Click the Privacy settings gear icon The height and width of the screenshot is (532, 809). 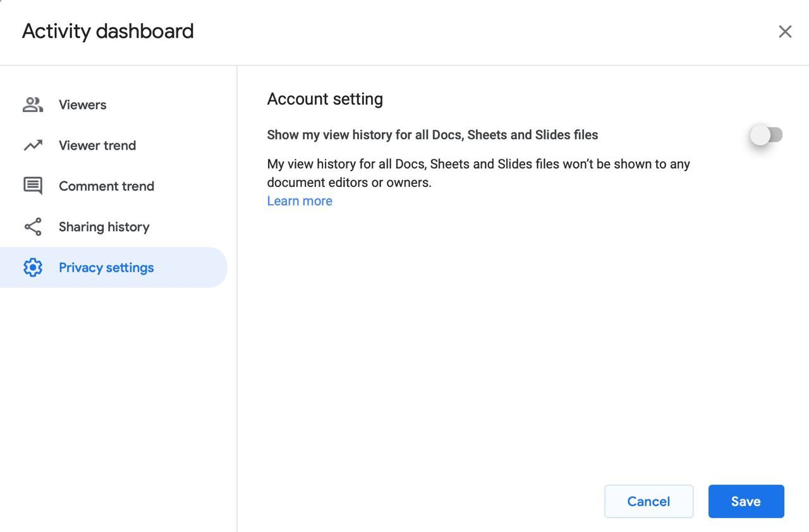[x=33, y=267]
